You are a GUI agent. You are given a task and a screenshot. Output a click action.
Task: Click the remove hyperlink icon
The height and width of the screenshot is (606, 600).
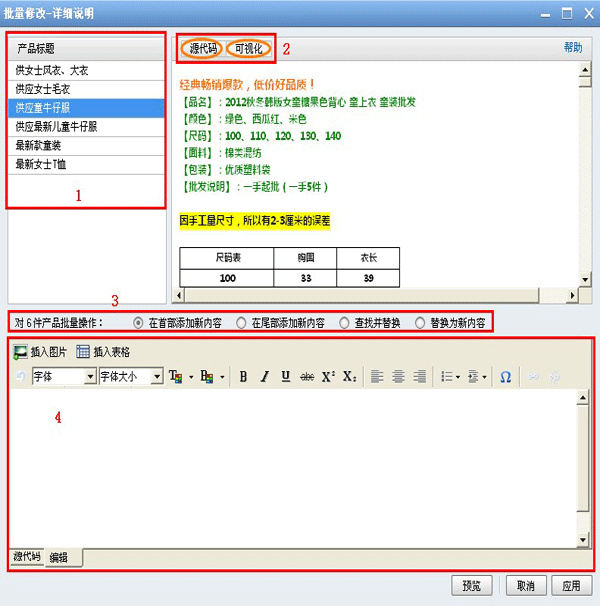tap(555, 376)
